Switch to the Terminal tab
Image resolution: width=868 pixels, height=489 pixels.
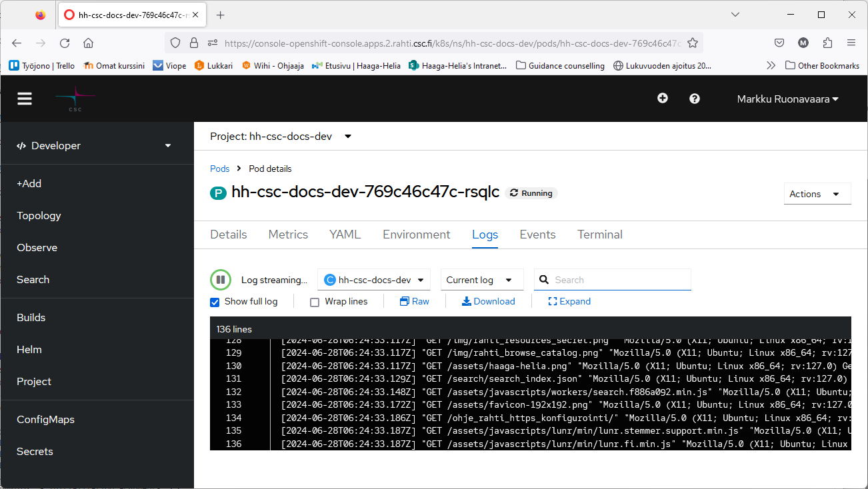(x=599, y=235)
